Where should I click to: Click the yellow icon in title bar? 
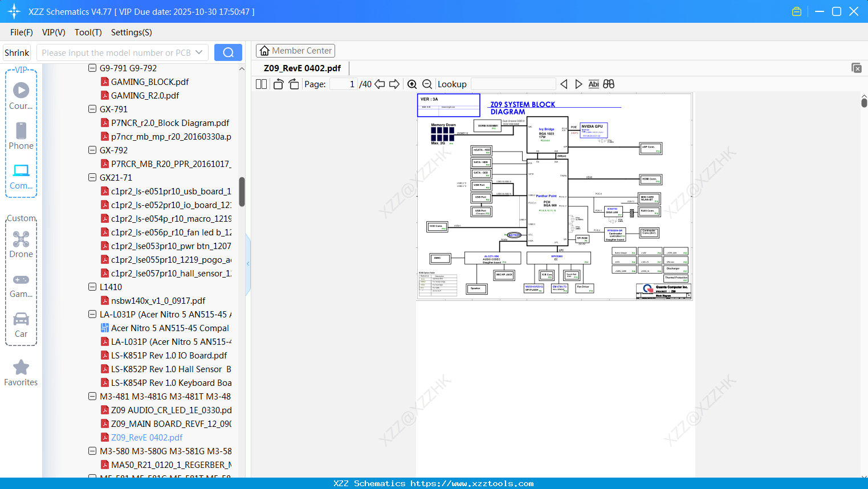point(797,11)
